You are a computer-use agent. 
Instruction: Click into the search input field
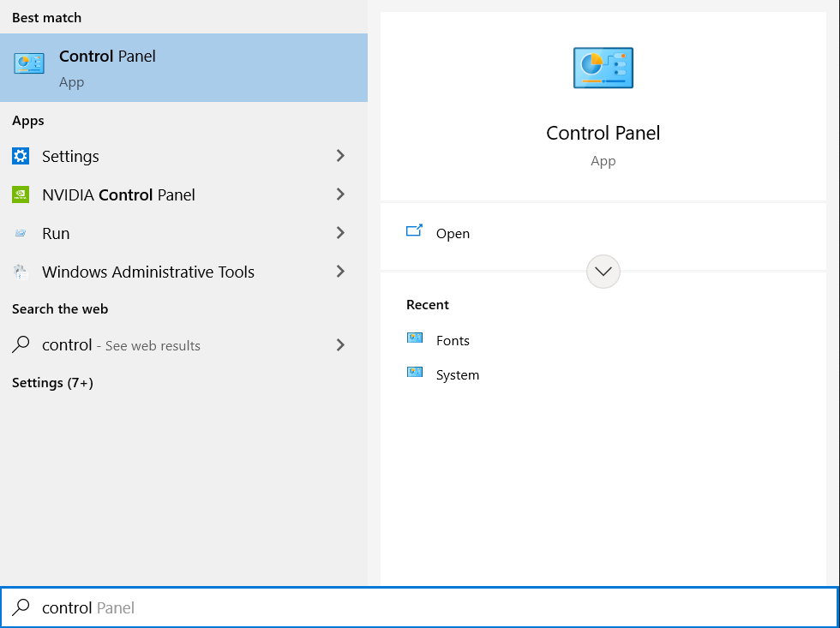tap(419, 607)
